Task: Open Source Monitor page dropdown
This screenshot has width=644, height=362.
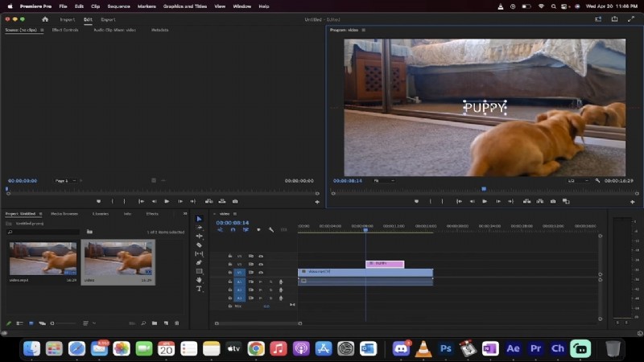Action: pos(65,180)
